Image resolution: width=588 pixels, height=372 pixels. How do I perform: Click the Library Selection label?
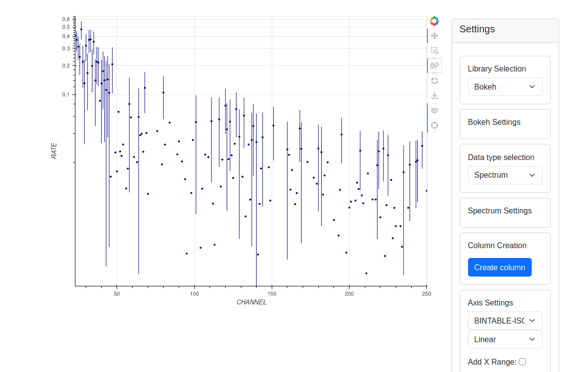tap(496, 69)
